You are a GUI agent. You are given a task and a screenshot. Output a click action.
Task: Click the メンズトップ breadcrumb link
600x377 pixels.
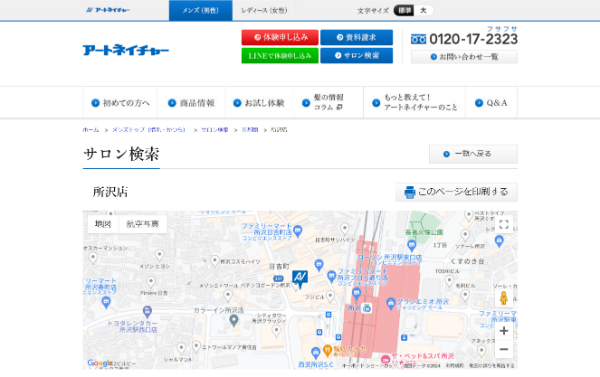coord(149,130)
